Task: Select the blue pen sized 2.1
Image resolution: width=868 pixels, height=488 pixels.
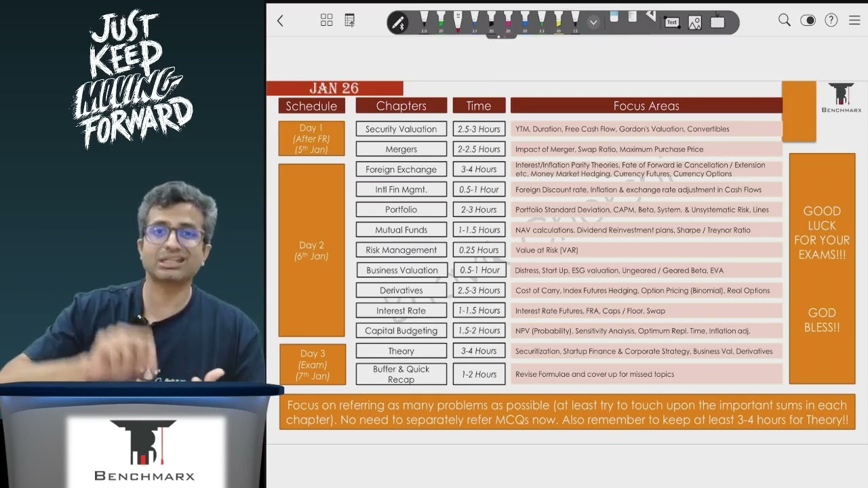Action: pyautogui.click(x=475, y=22)
